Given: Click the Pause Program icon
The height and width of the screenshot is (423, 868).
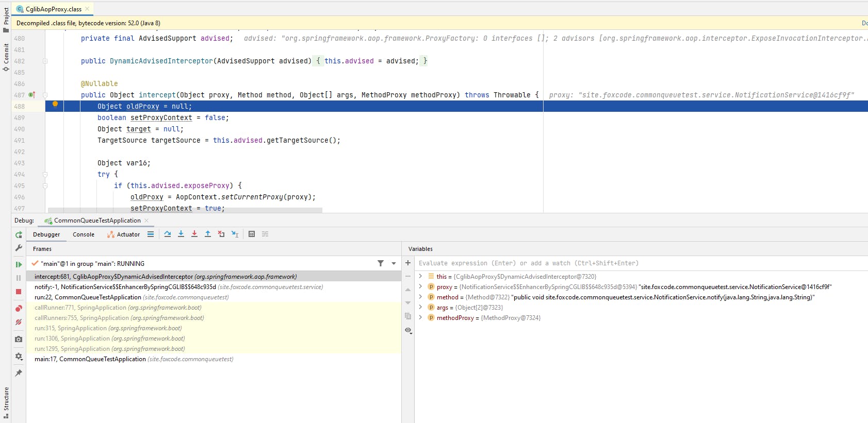Looking at the screenshot, I should tap(19, 278).
